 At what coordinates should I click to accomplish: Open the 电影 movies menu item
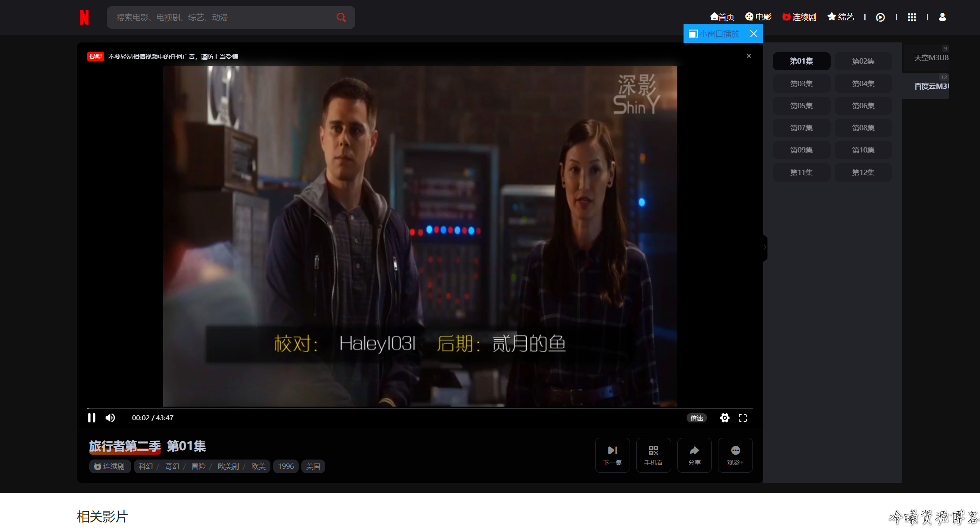(758, 17)
